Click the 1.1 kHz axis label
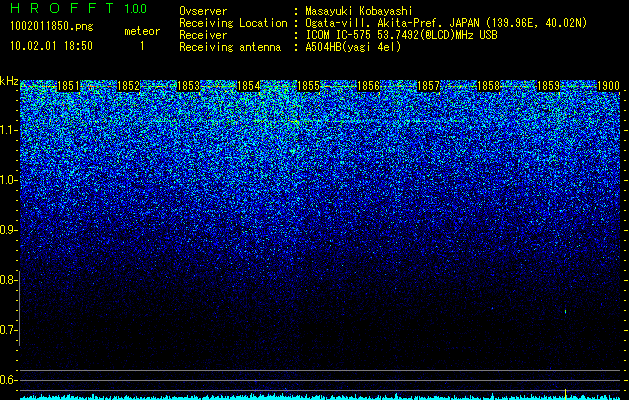 pos(9,130)
